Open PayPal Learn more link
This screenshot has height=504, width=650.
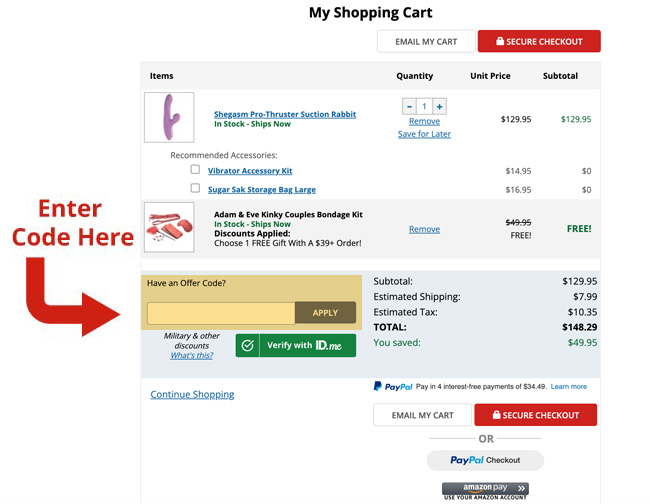point(569,386)
